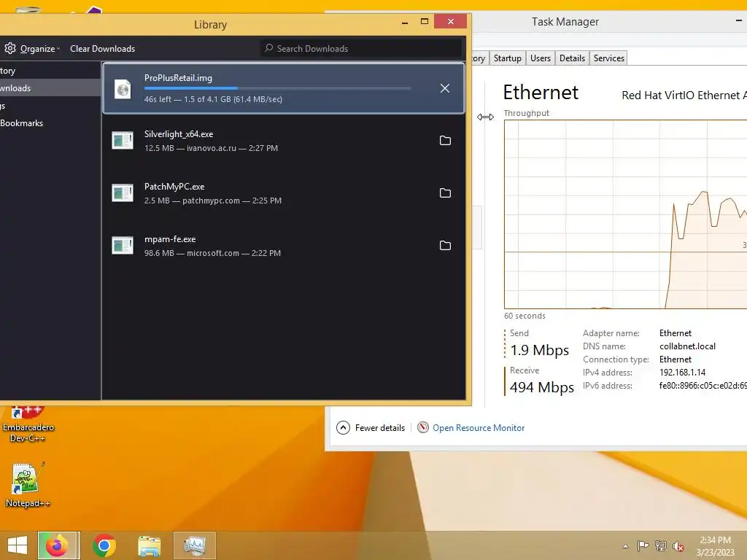Show mpam-fe.exe in its folder

tap(445, 245)
